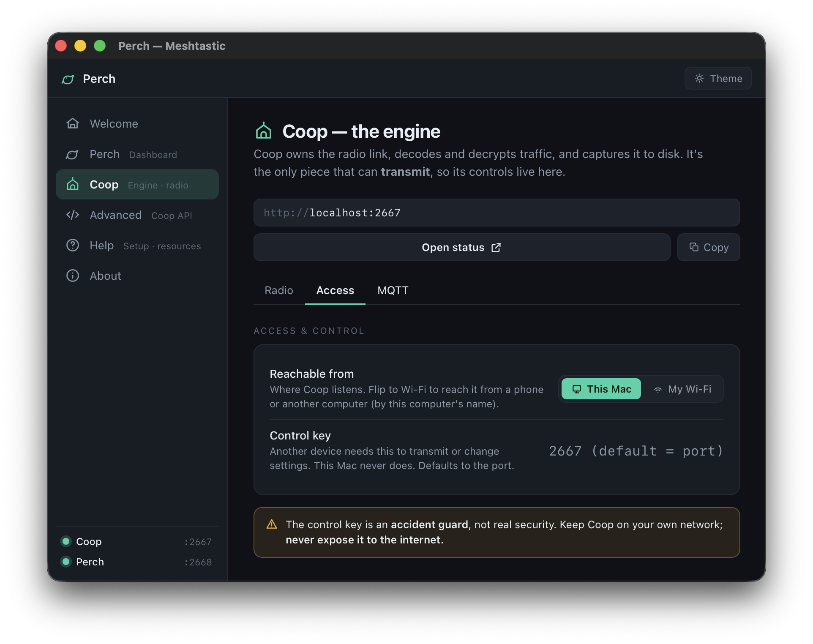The image size is (813, 644).
Task: Click the Advanced code brackets icon
Action: (73, 215)
